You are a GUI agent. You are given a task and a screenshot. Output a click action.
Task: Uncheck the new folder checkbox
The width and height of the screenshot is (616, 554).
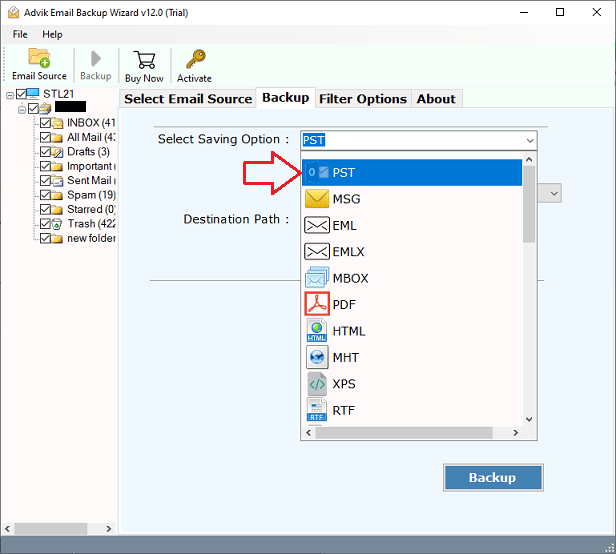pyautogui.click(x=45, y=238)
